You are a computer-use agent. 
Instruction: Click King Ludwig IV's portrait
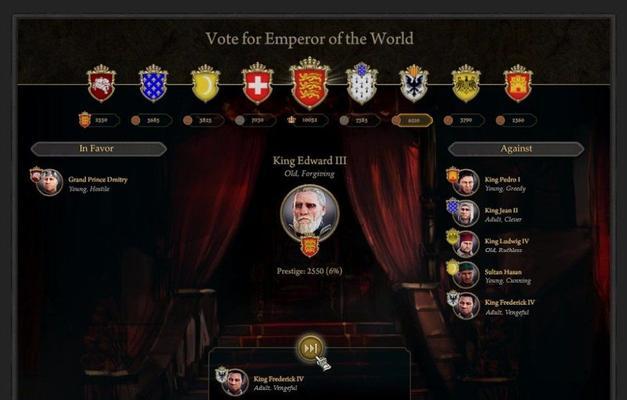click(x=466, y=244)
